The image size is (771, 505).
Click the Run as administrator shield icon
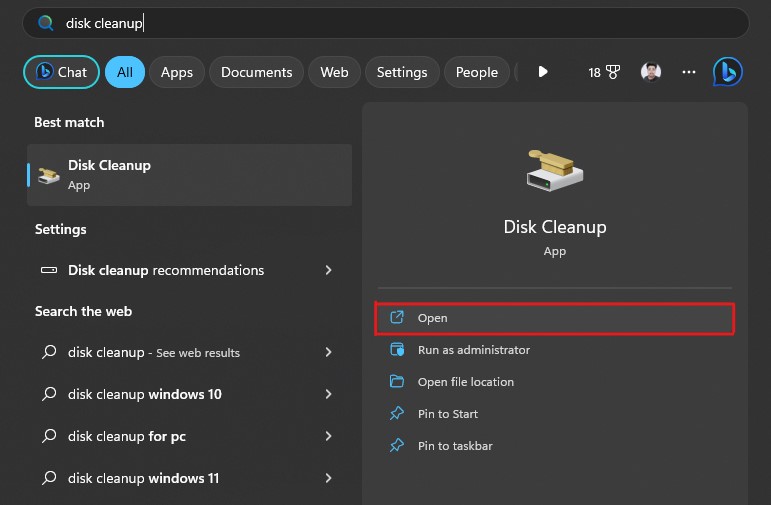point(397,350)
